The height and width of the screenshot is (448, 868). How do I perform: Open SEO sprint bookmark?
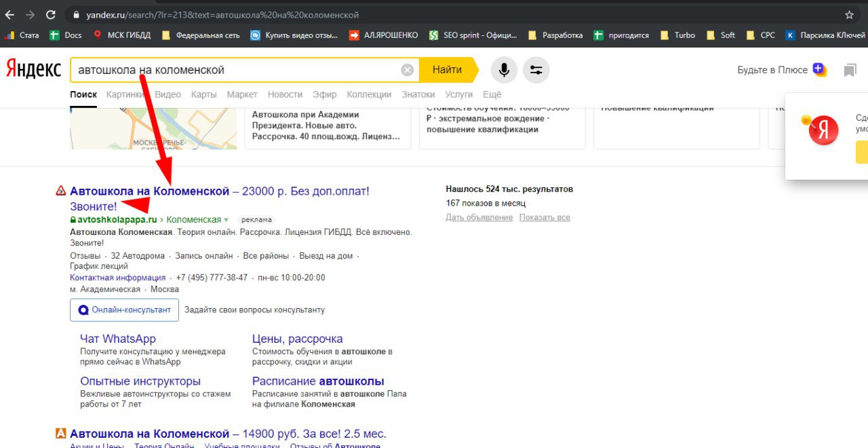(x=473, y=35)
